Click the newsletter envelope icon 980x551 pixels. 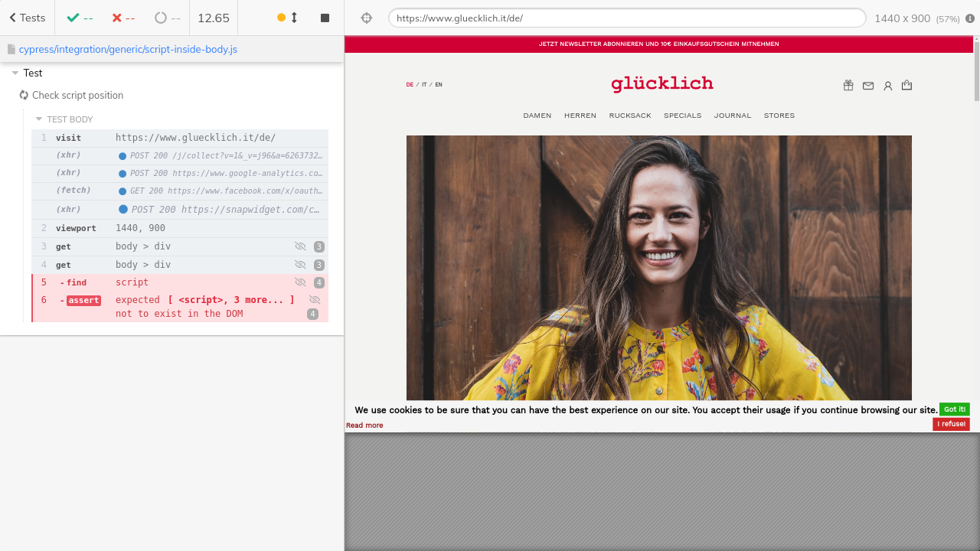coord(868,86)
